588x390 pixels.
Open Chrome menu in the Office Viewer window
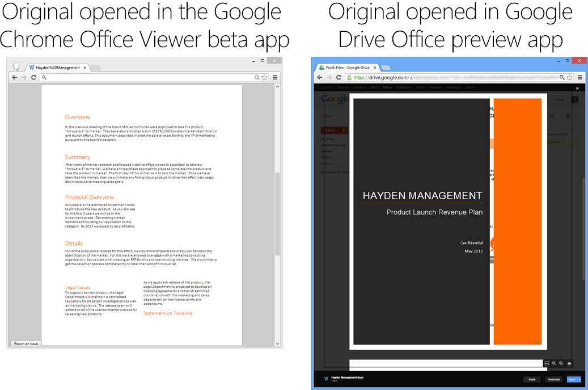275,77
